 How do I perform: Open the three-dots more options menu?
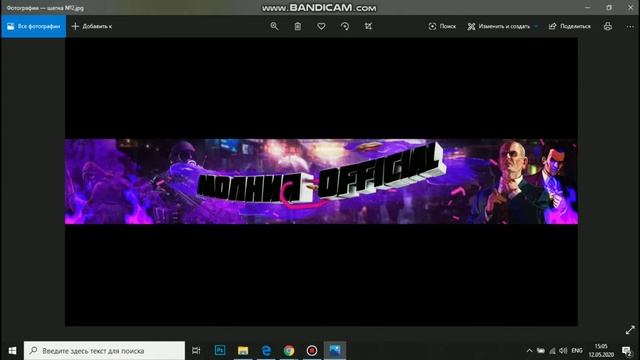point(630,26)
